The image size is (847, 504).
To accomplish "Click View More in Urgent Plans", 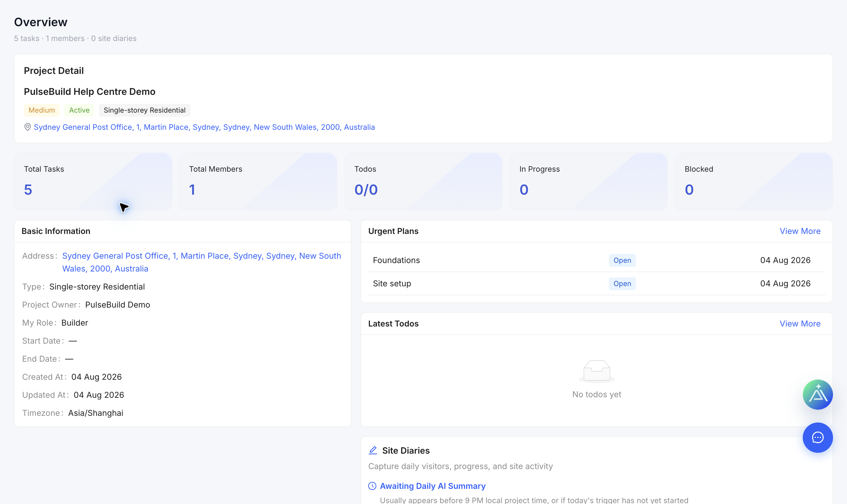I will point(800,231).
